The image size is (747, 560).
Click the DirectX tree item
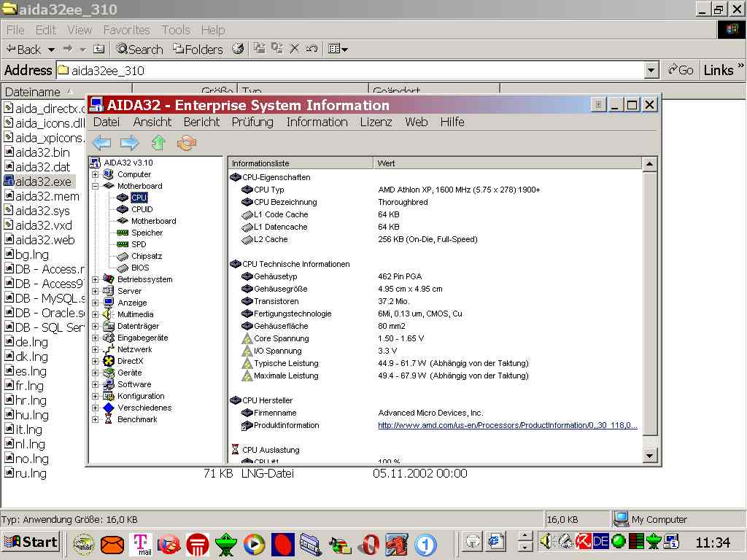click(x=130, y=361)
